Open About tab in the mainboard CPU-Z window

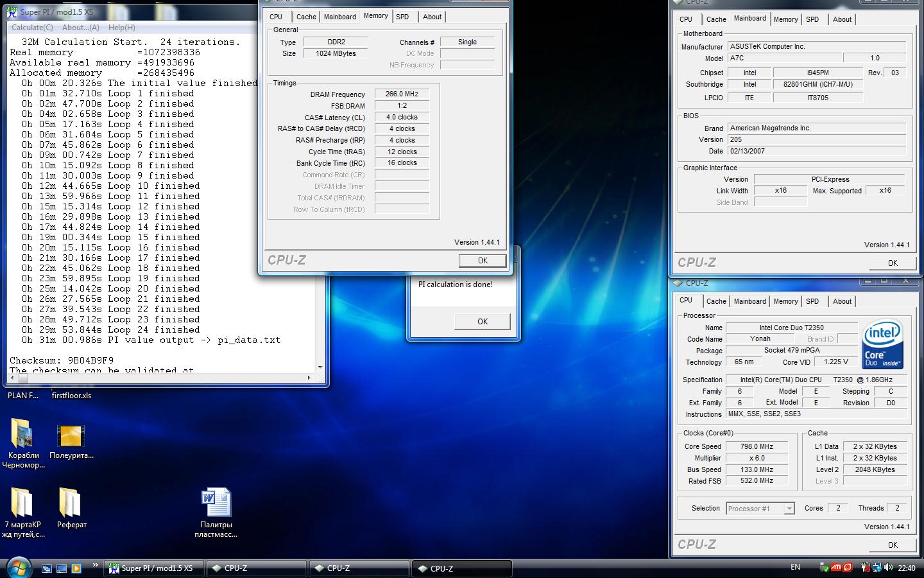pyautogui.click(x=842, y=19)
